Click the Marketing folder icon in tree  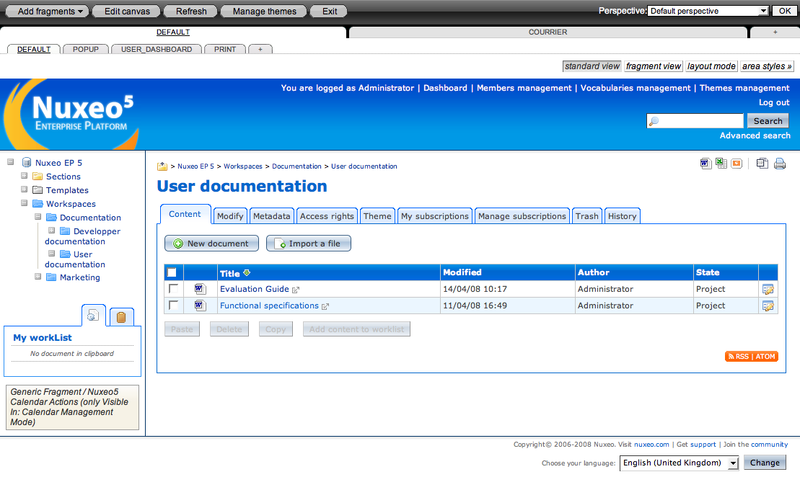(x=51, y=277)
